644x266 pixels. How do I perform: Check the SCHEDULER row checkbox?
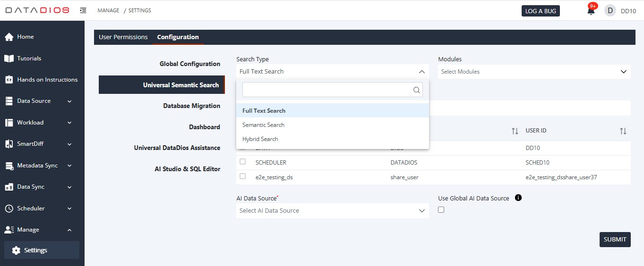pos(243,162)
